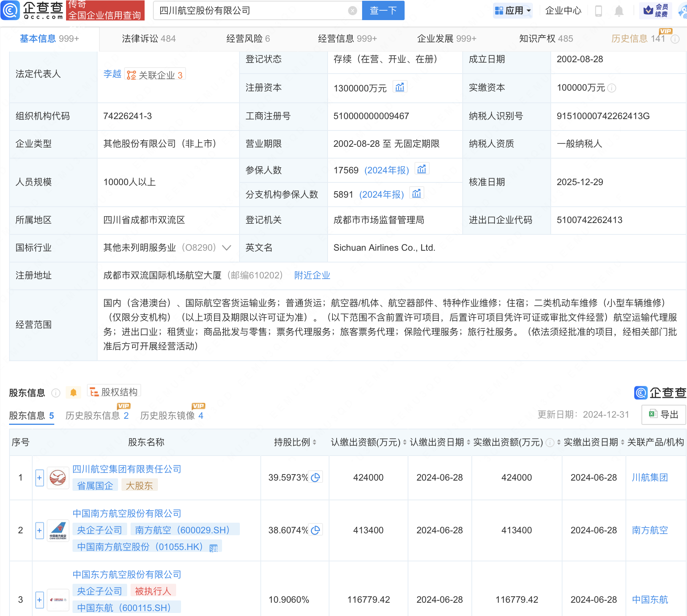687x616 pixels.
Task: Expand the China Southern Airlines shareholder row
Action: tap(39, 530)
